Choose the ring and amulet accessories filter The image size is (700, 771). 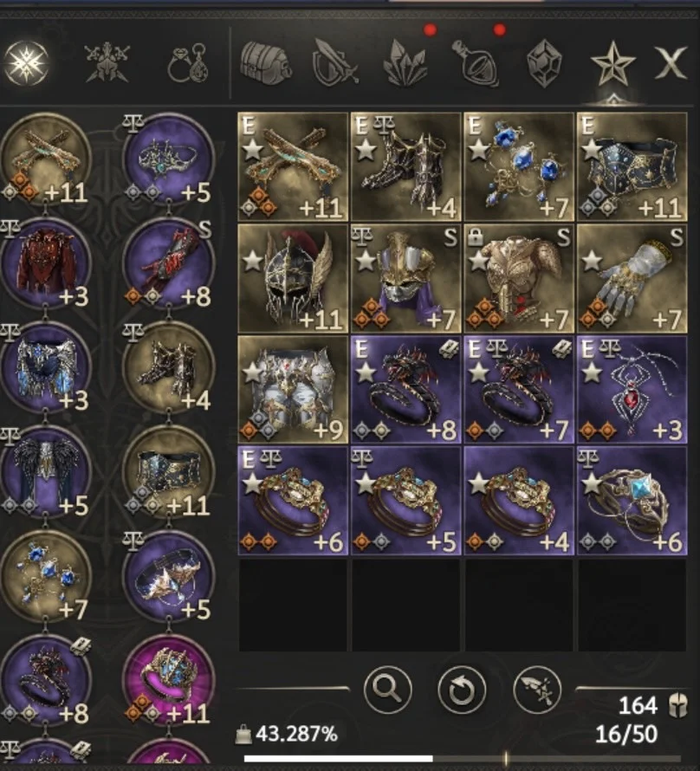coord(188,63)
